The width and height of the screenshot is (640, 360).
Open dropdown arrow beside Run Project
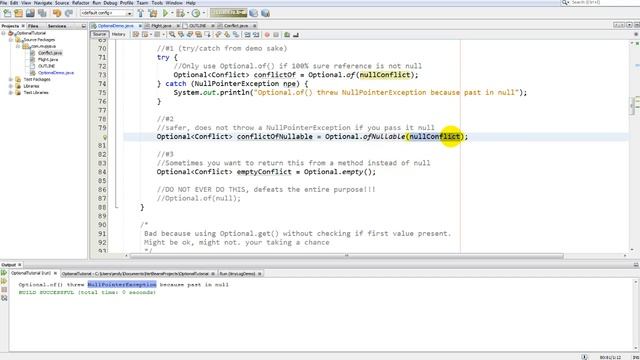tap(172, 13)
